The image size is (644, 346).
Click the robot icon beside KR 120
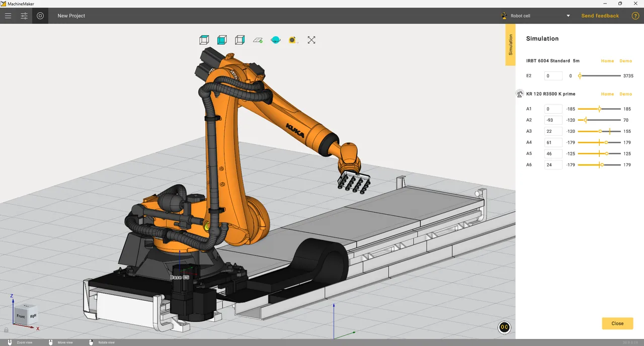(520, 94)
